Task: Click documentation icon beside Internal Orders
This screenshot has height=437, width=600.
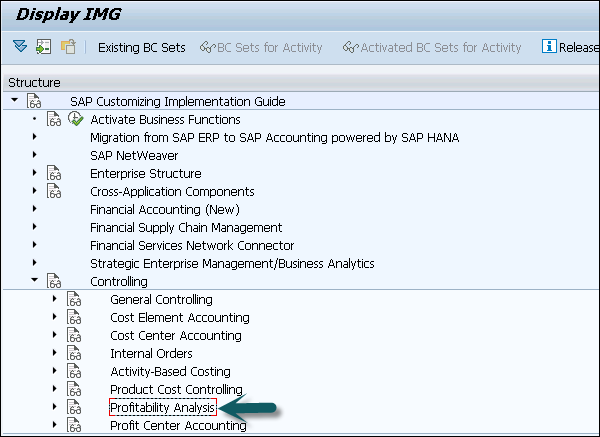Action: coord(74,354)
